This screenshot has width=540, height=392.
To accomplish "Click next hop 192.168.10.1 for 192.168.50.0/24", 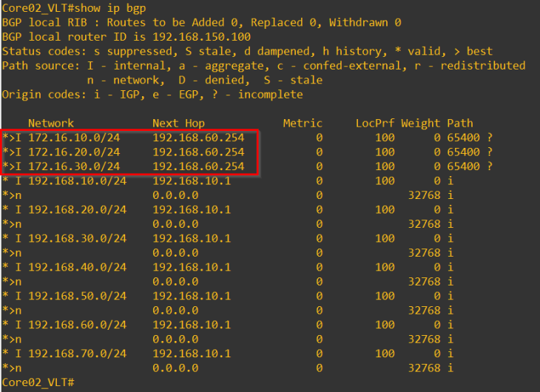I will coord(192,296).
